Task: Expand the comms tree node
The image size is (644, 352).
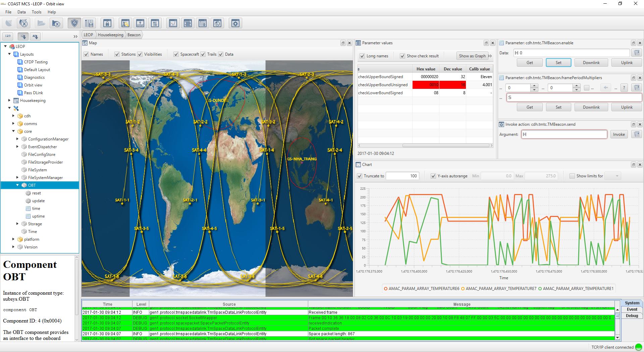Action: click(13, 123)
